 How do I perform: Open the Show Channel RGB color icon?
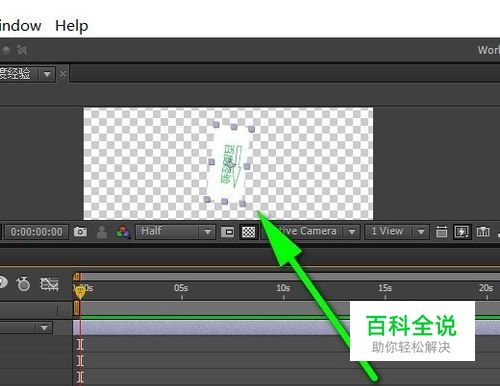coord(123,232)
